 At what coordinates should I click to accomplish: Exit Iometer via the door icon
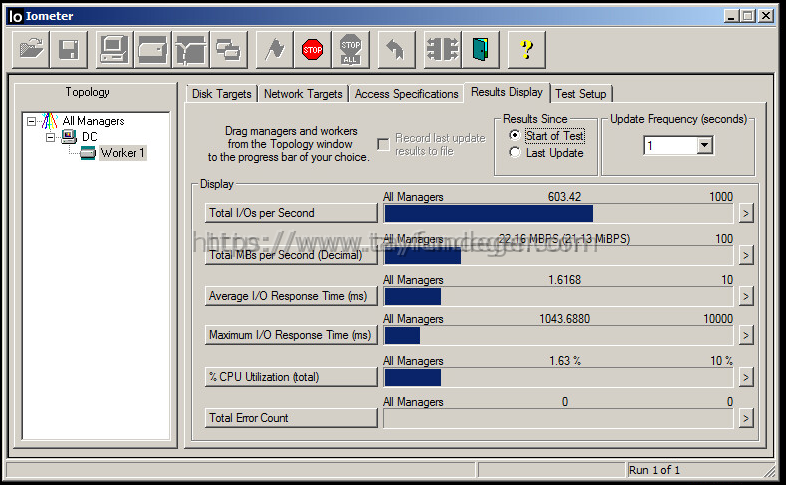[x=480, y=50]
